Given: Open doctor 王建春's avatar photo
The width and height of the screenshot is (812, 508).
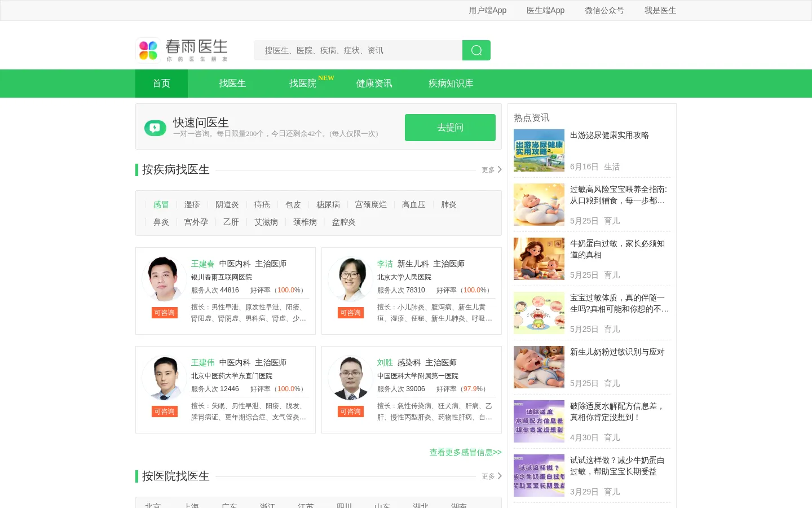Looking at the screenshot, I should click(164, 279).
